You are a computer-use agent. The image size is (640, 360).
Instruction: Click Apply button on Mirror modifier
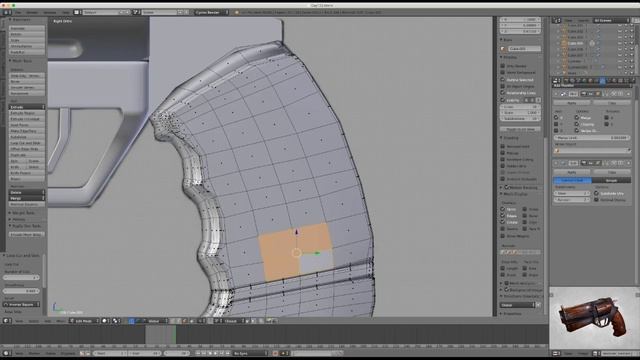[572, 103]
